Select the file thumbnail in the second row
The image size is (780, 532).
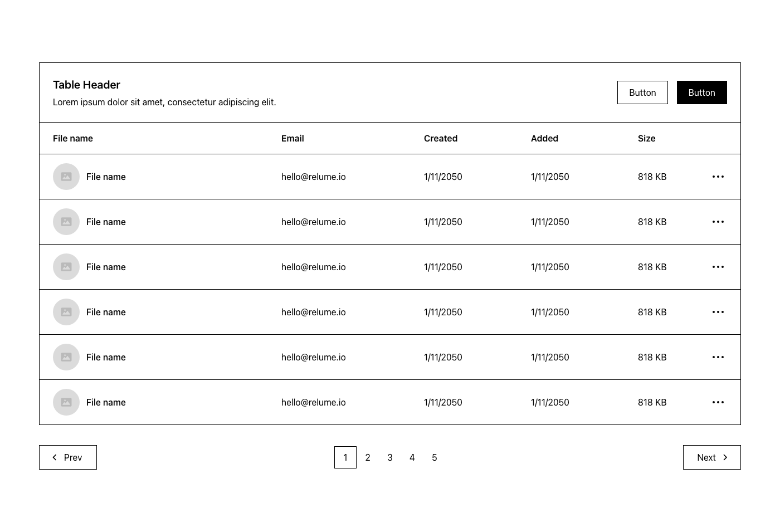coord(66,222)
